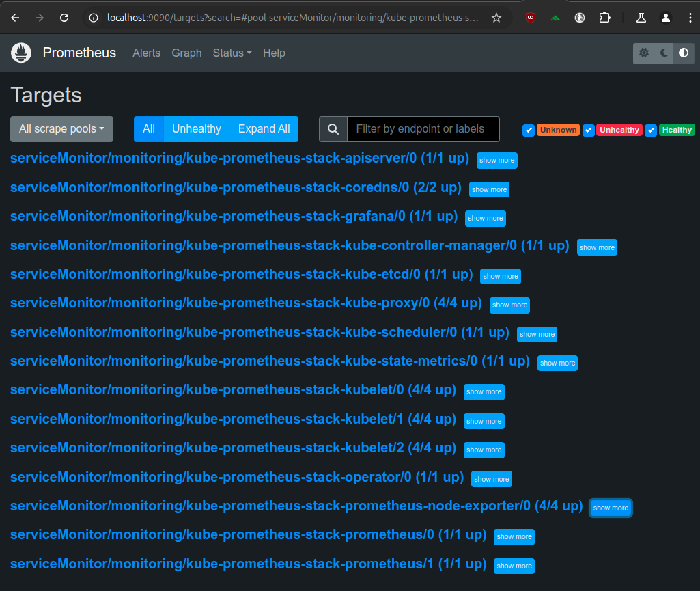The width and height of the screenshot is (700, 591).
Task: Show more for prometheus/0 pool
Action: (x=514, y=536)
